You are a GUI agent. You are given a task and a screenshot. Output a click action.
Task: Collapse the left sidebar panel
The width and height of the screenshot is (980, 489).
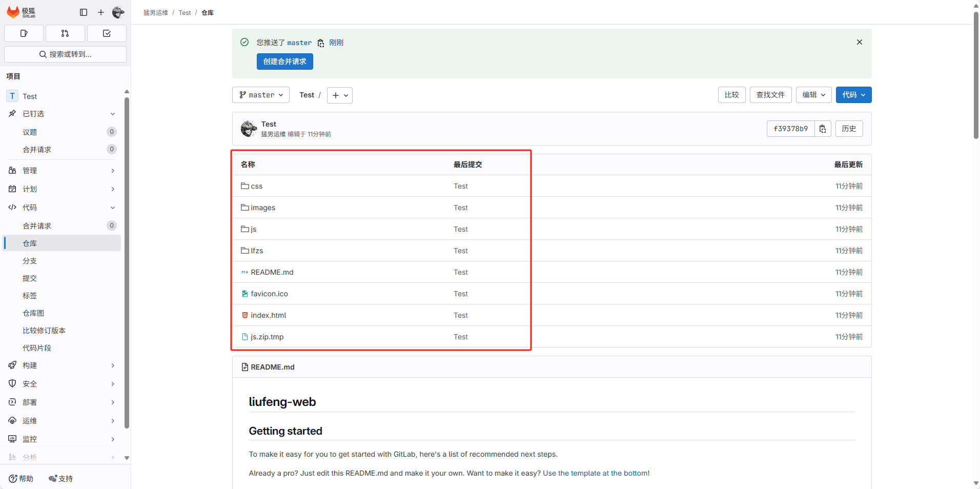pyautogui.click(x=83, y=12)
